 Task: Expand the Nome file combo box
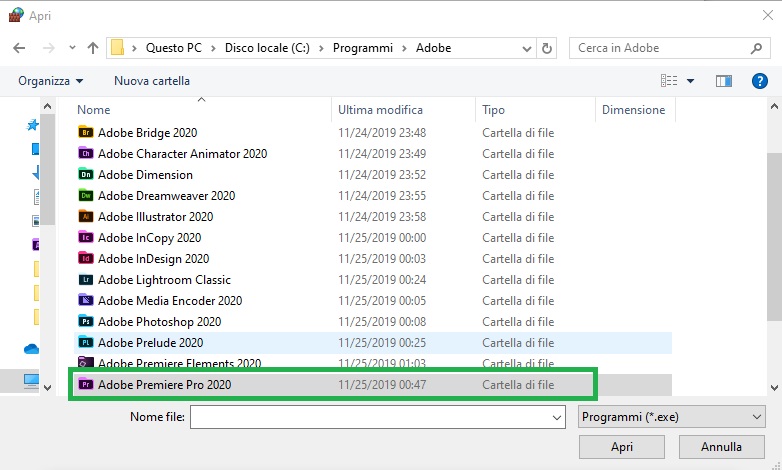tap(557, 417)
